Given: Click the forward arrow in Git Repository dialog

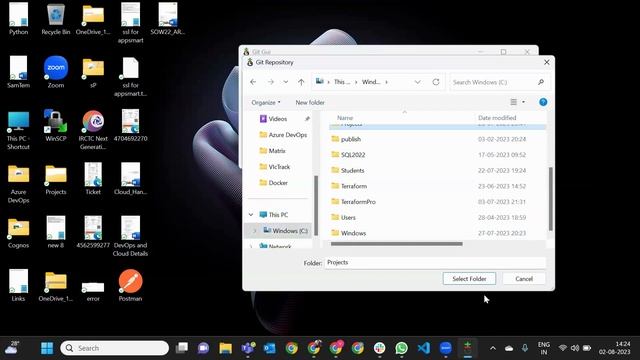Looking at the screenshot, I should [x=271, y=82].
